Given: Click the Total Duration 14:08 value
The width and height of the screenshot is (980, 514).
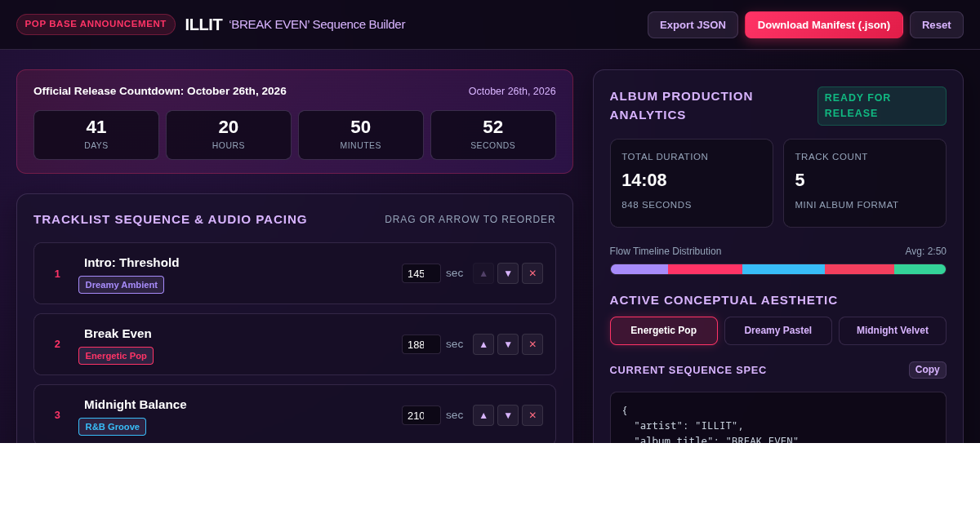Looking at the screenshot, I should [x=644, y=180].
